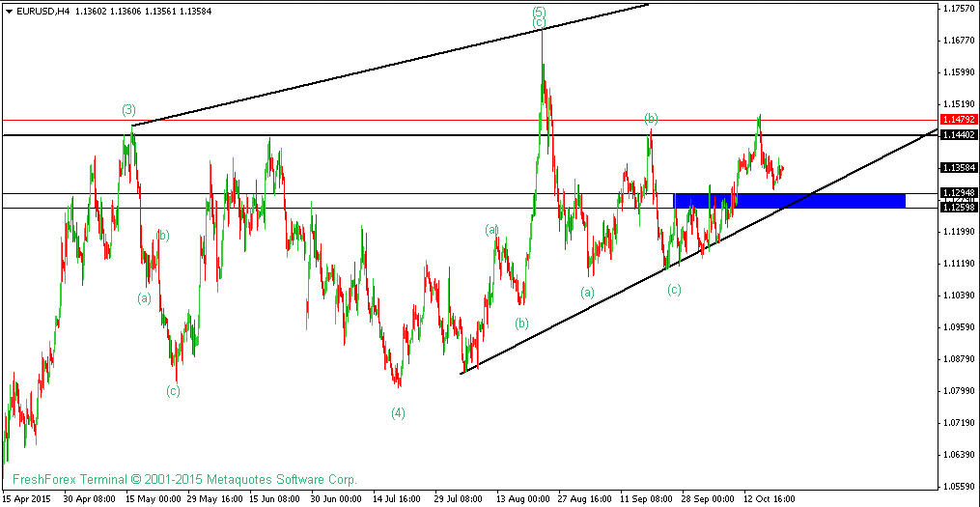Select the upper trendline starting at wave (3)
The height and width of the screenshot is (507, 980).
(x=391, y=65)
